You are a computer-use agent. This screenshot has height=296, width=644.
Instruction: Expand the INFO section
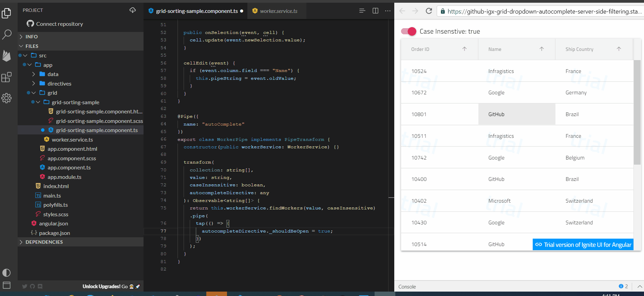tap(80, 37)
